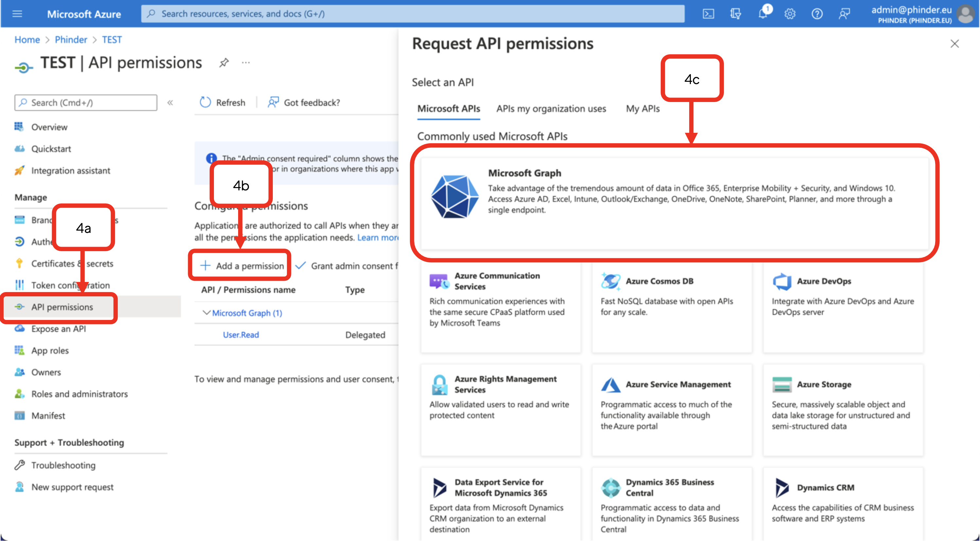Click the feedback icon in top bar

point(844,14)
